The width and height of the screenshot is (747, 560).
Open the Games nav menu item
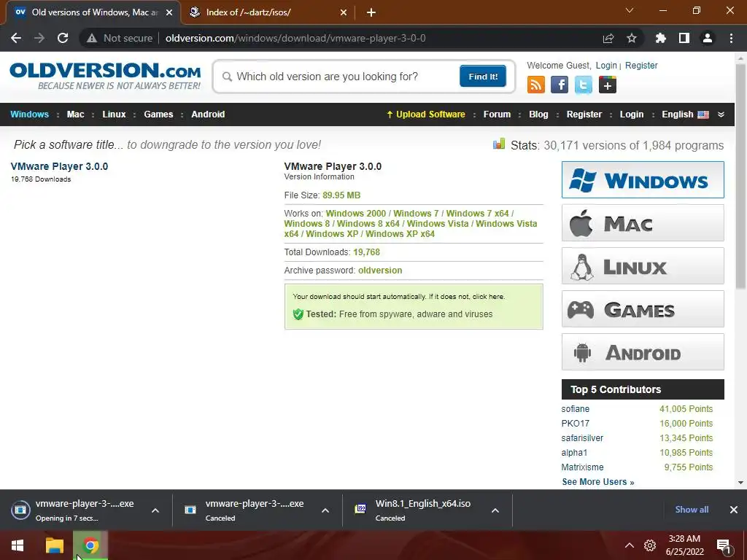tap(158, 114)
